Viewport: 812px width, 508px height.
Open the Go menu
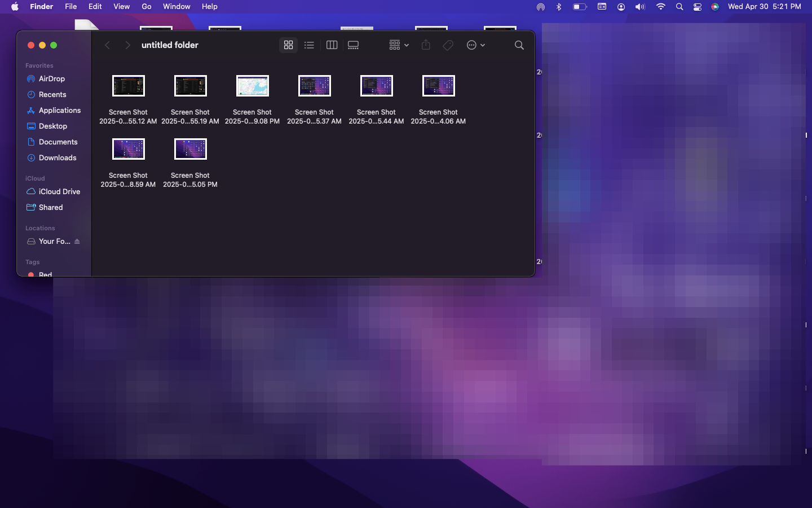(147, 7)
